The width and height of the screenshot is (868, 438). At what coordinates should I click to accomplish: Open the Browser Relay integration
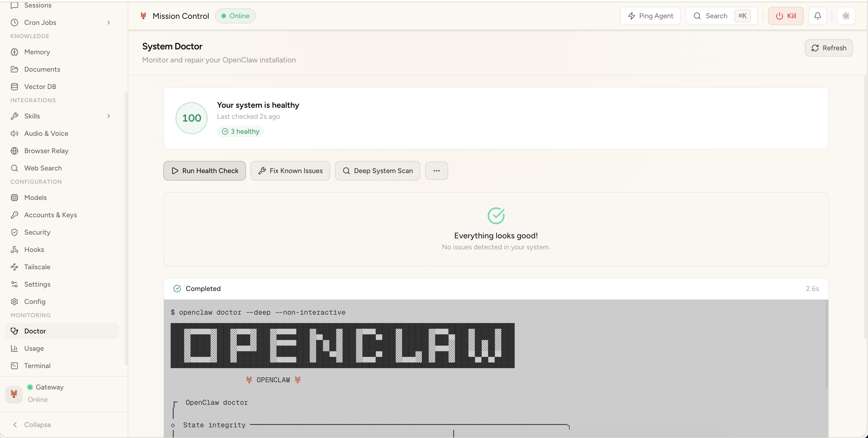tap(46, 151)
